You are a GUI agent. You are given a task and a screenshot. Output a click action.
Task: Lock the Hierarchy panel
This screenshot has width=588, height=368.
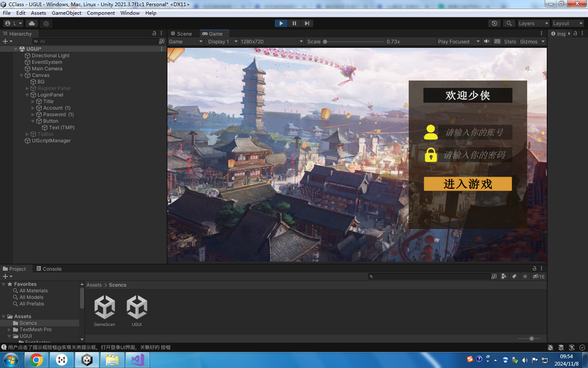pos(154,33)
